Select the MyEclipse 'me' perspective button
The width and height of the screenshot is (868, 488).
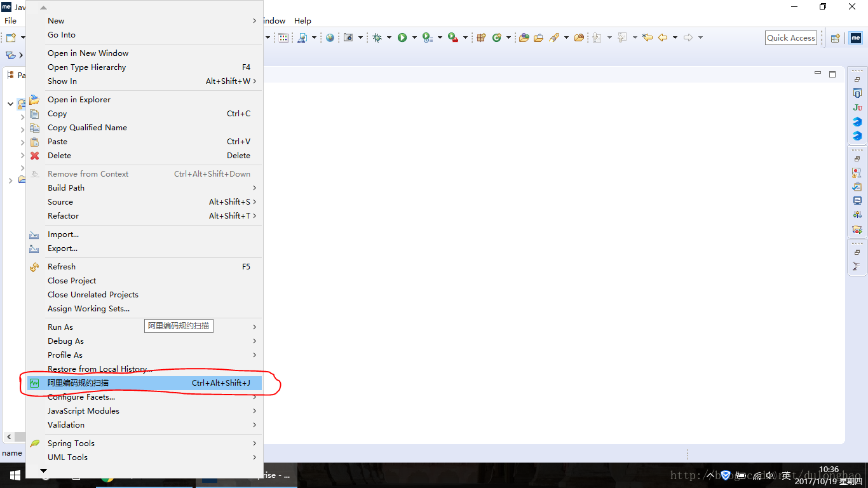click(x=856, y=38)
